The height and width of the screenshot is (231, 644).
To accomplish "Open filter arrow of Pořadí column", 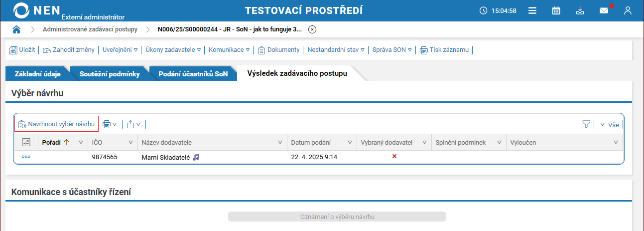I will pyautogui.click(x=81, y=142).
